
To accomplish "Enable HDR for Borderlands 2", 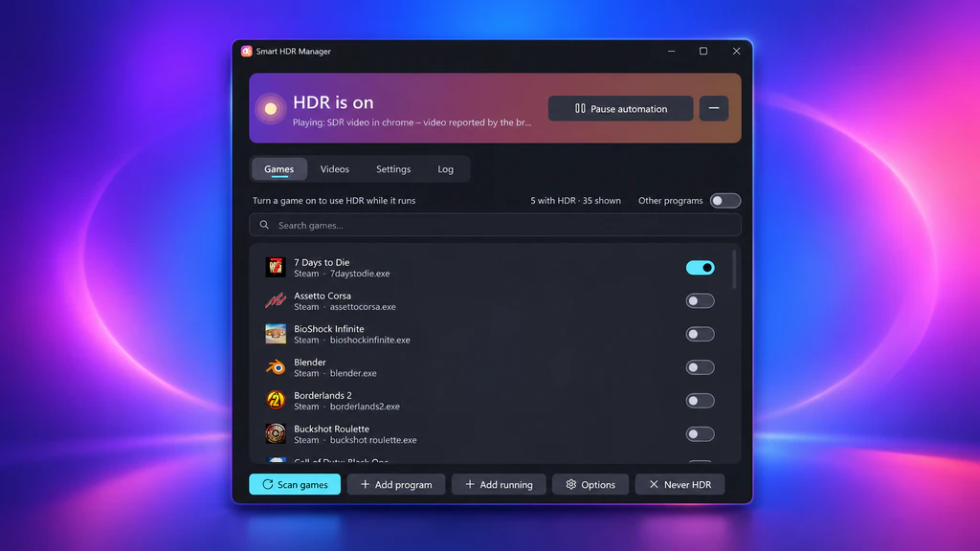I will point(700,401).
